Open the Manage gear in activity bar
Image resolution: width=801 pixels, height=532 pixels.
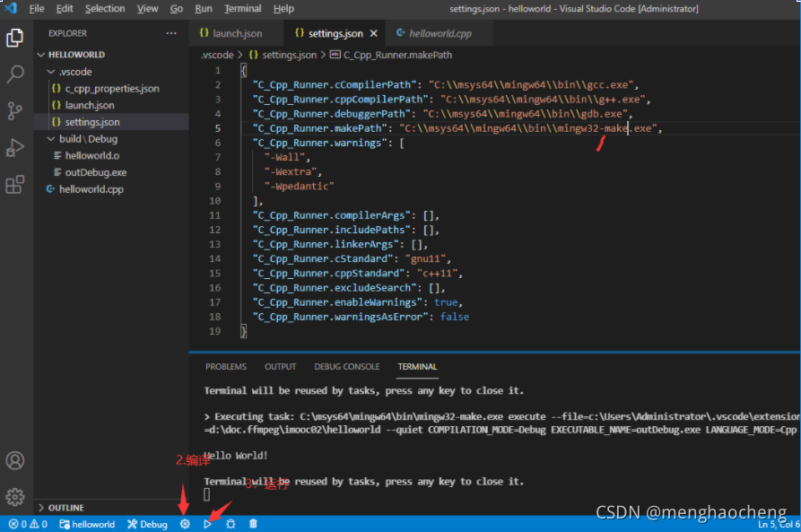pos(15,497)
